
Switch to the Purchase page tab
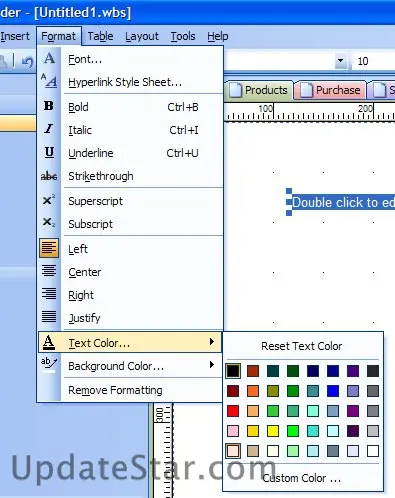[330, 90]
